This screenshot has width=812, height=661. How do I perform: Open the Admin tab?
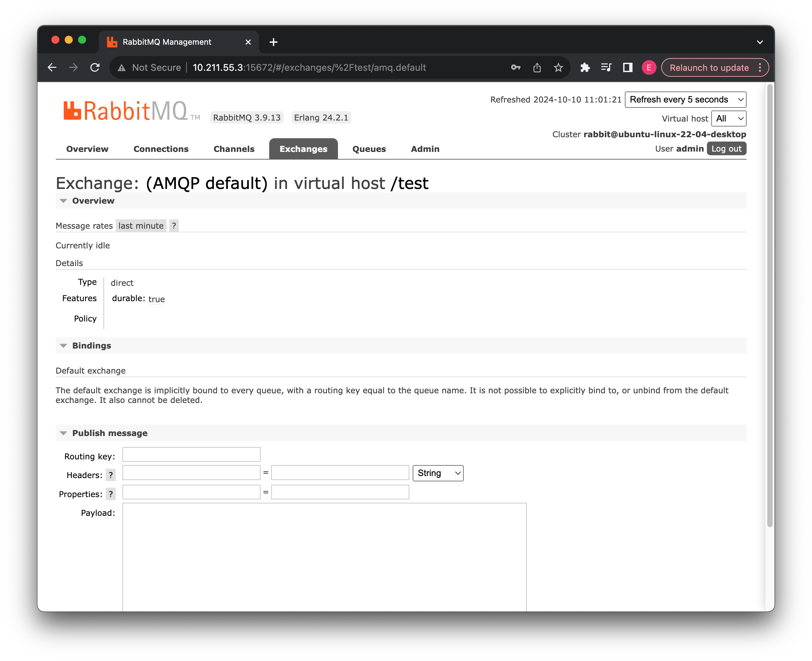click(x=425, y=149)
